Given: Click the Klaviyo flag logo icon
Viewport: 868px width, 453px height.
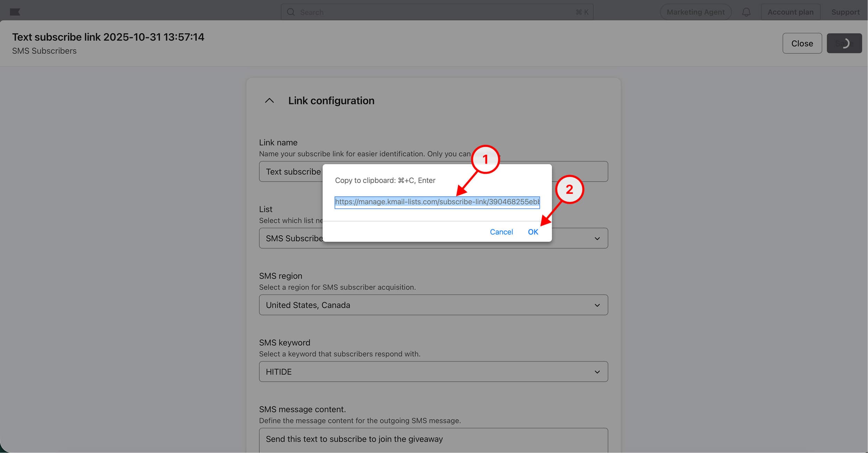Looking at the screenshot, I should point(15,12).
